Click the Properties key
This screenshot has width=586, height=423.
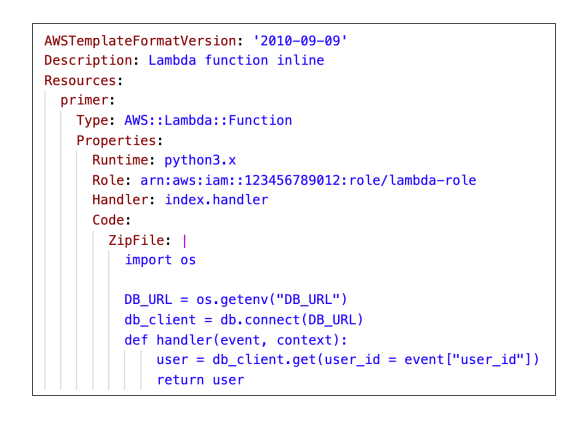[x=116, y=141]
